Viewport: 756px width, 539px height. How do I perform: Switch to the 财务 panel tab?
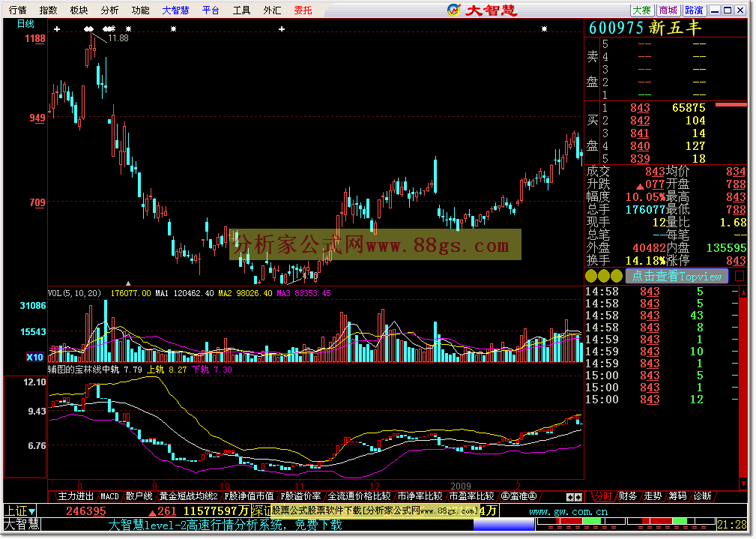pos(628,496)
